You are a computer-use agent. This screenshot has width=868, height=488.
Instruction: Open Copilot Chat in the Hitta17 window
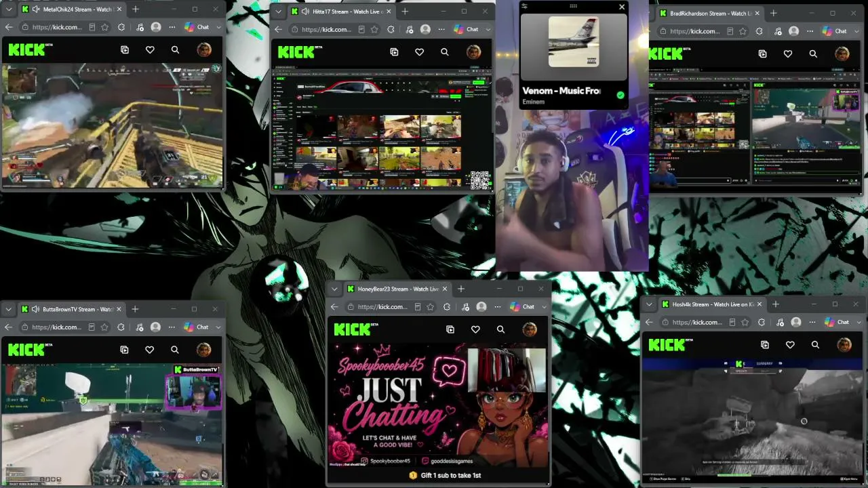click(x=466, y=30)
